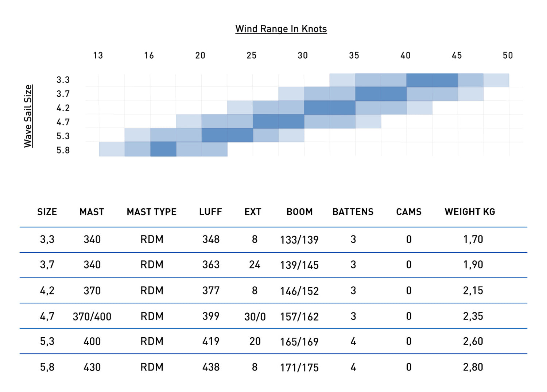Click the 1,70 weight value
Screen dimensions: 547x392
pyautogui.click(x=473, y=239)
